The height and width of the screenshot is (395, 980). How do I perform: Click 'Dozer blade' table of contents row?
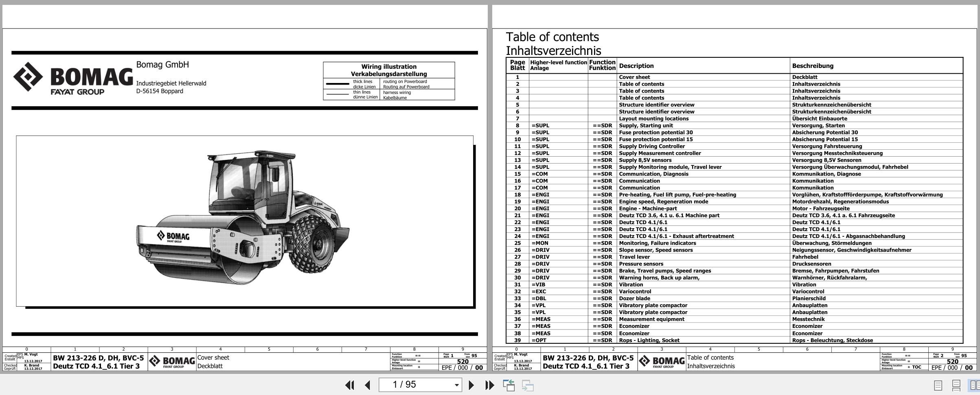click(634, 298)
